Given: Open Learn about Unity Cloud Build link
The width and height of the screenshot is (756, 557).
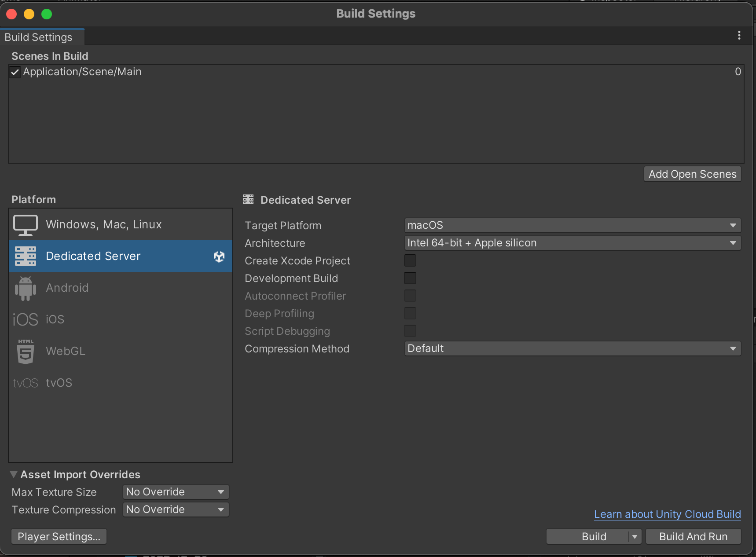Looking at the screenshot, I should pos(668,514).
